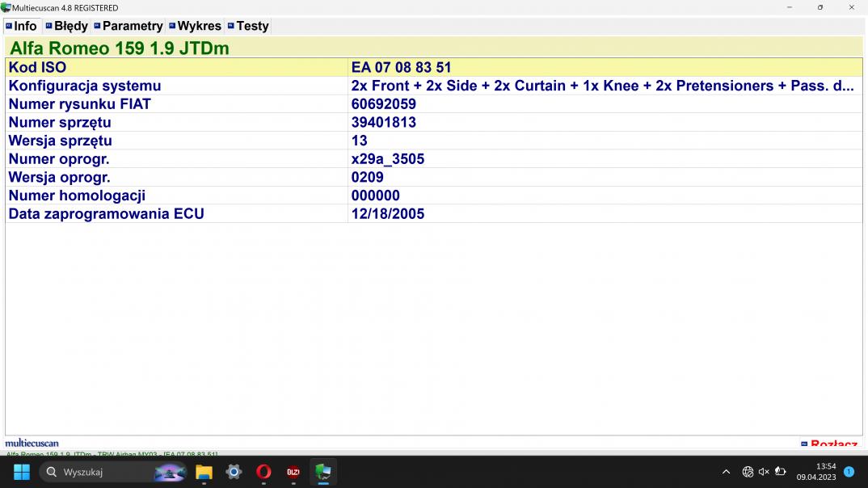
Task: Select the Kod ISO row label
Action: click(37, 68)
